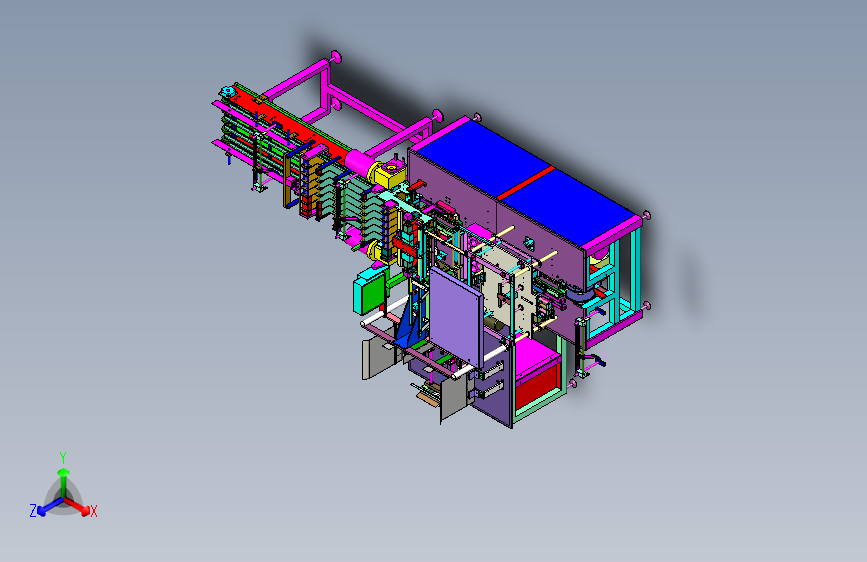
Task: Select the green control box on the machine
Action: point(369,293)
